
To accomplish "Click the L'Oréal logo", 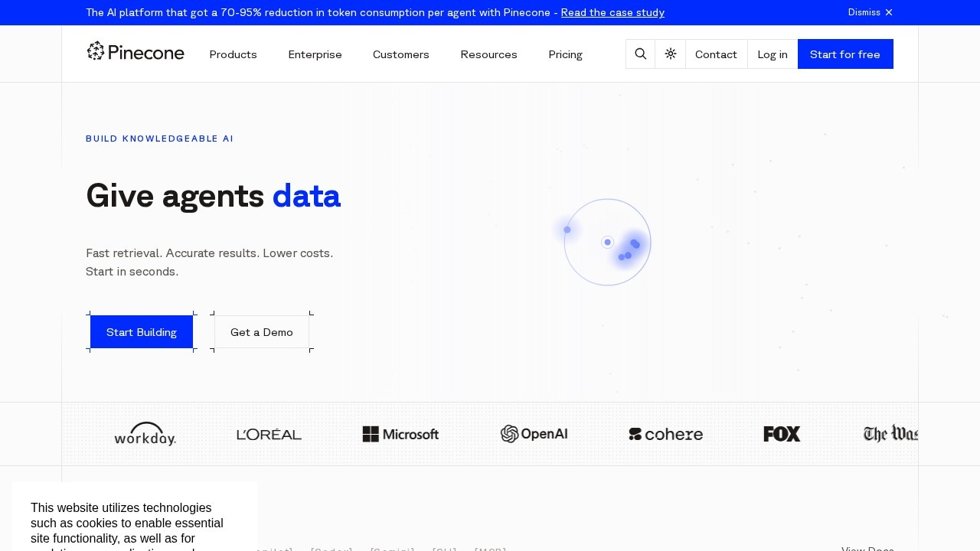I will point(269,434).
